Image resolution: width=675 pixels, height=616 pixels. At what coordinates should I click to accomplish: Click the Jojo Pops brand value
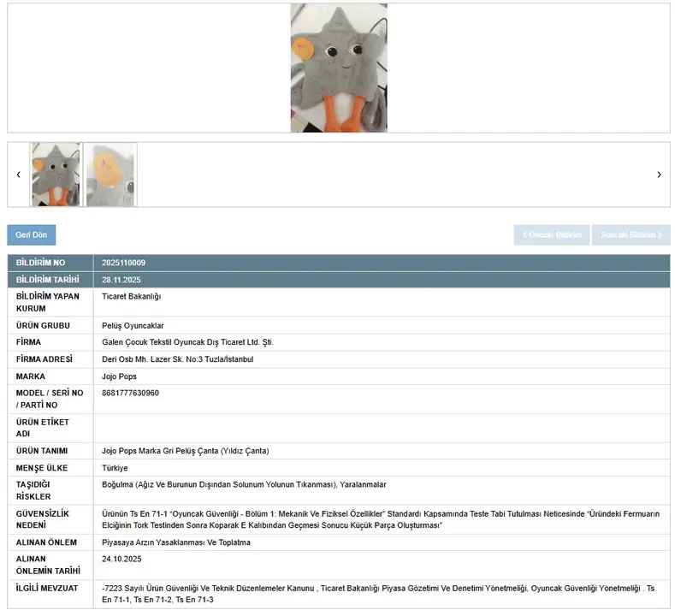click(119, 376)
